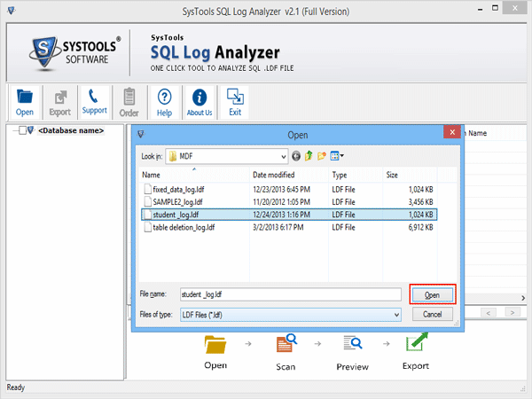Open the Help question mark icon
The height and width of the screenshot is (399, 532).
point(164,97)
